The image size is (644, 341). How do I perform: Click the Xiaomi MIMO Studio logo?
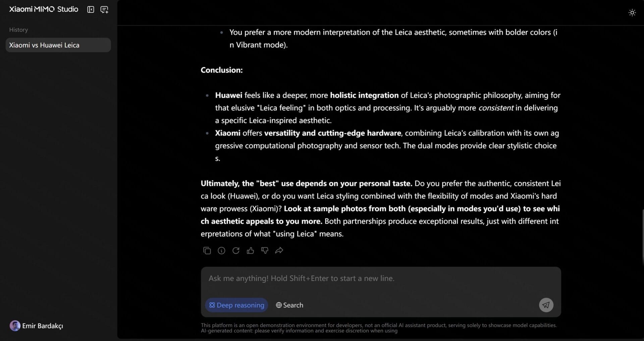coord(44,9)
